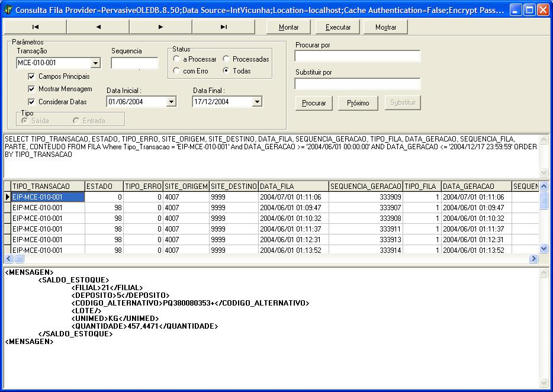Select the 'com Erro' status radio button
The height and width of the screenshot is (392, 553).
176,71
